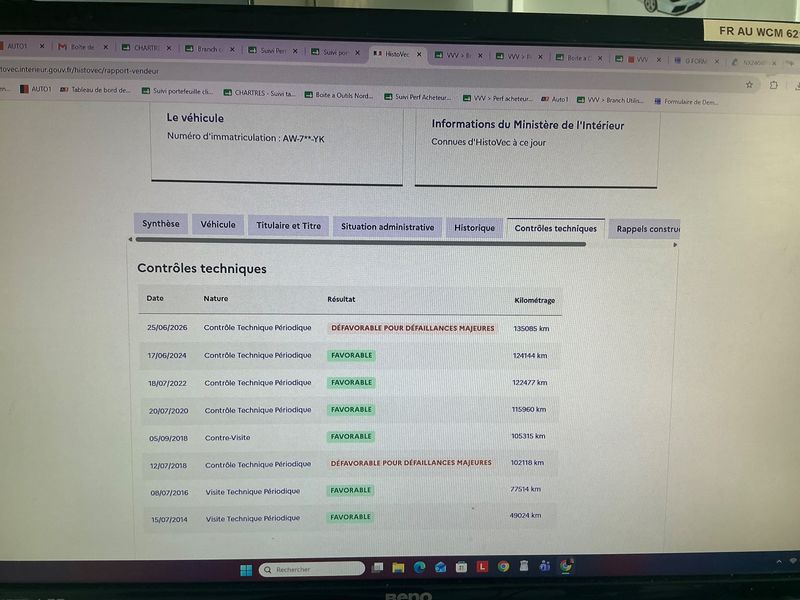Open Task View from the taskbar
The image size is (800, 600).
click(x=378, y=567)
